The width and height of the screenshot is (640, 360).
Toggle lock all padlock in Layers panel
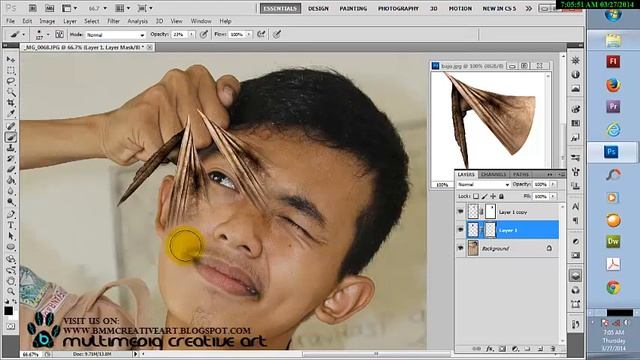[502, 196]
